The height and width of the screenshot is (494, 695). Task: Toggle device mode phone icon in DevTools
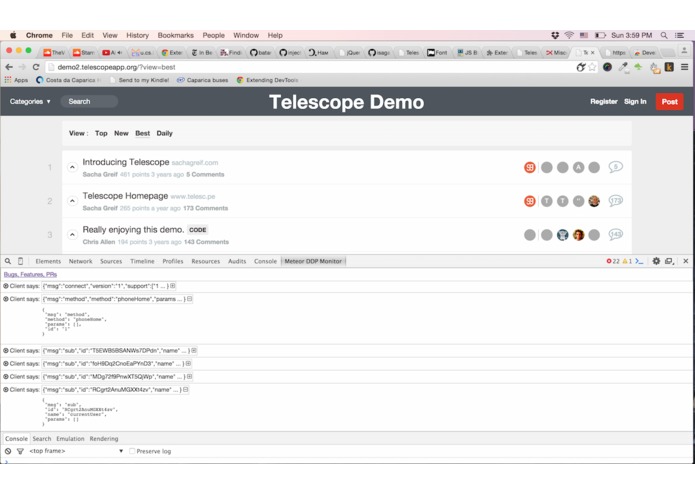[x=20, y=261]
